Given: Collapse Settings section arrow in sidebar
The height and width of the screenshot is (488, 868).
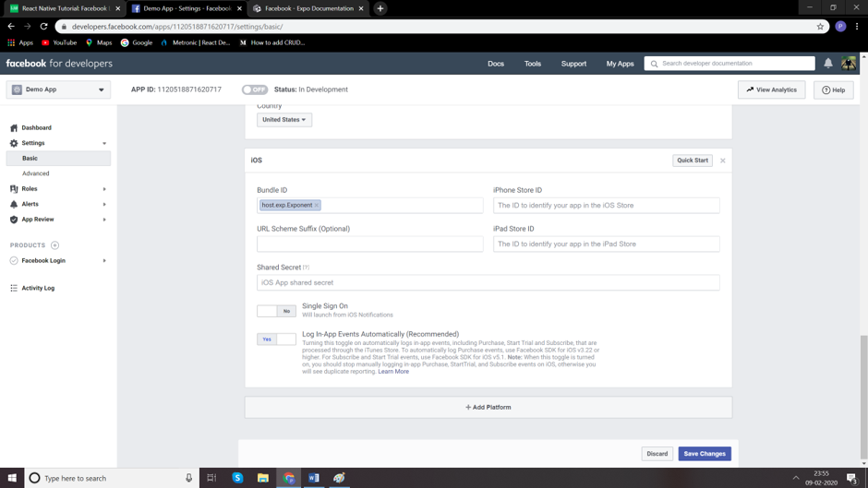Looking at the screenshot, I should click(104, 143).
